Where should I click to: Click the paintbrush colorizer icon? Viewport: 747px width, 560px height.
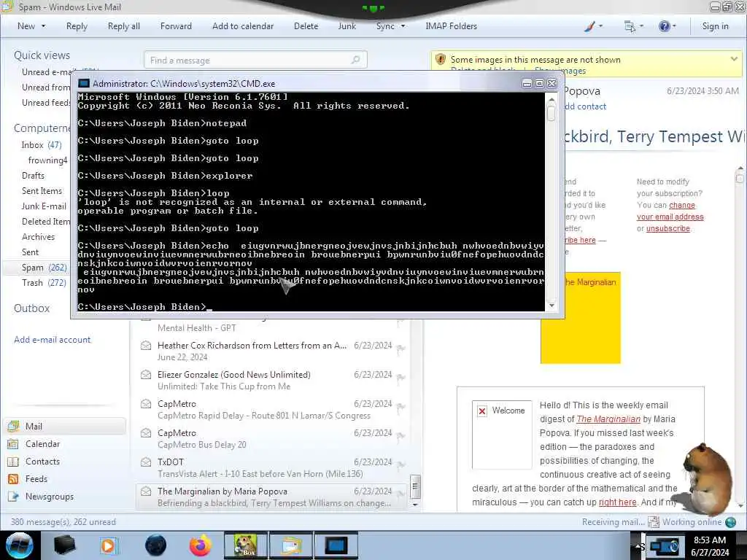[589, 27]
